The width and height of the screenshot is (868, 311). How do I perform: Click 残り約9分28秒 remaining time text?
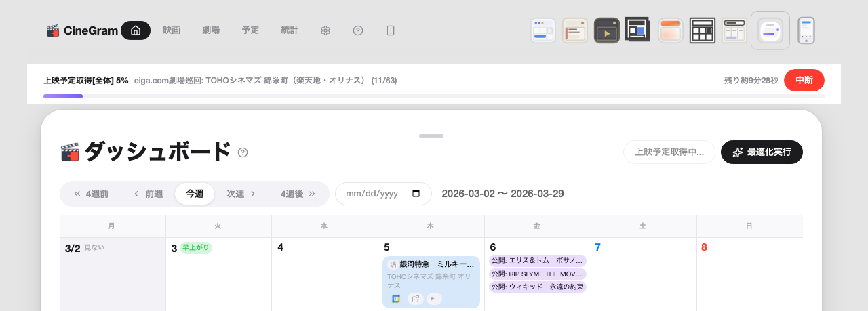click(x=751, y=80)
